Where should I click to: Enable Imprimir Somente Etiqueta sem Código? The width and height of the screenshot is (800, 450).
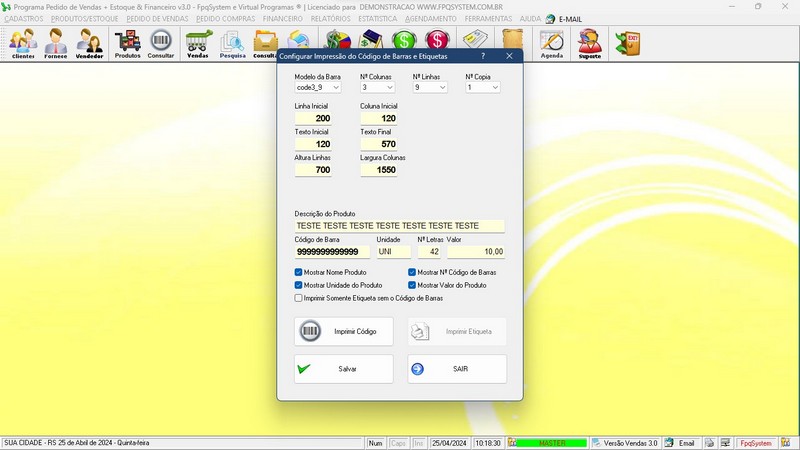click(x=299, y=298)
